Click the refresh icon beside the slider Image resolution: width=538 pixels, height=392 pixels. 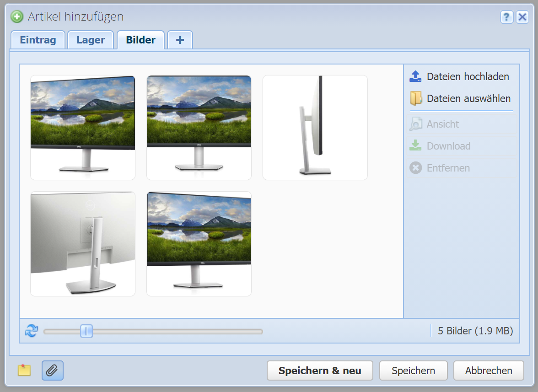(x=32, y=331)
